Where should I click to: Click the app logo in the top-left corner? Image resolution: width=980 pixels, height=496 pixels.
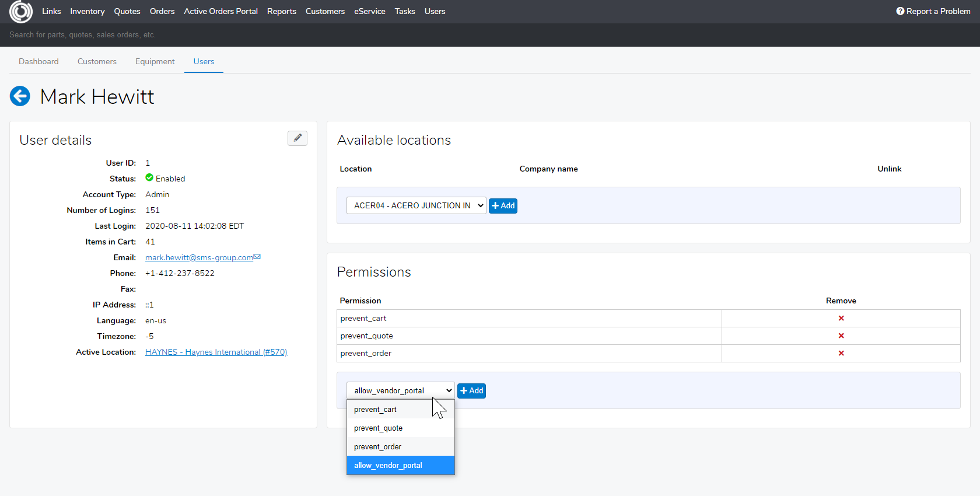[21, 12]
